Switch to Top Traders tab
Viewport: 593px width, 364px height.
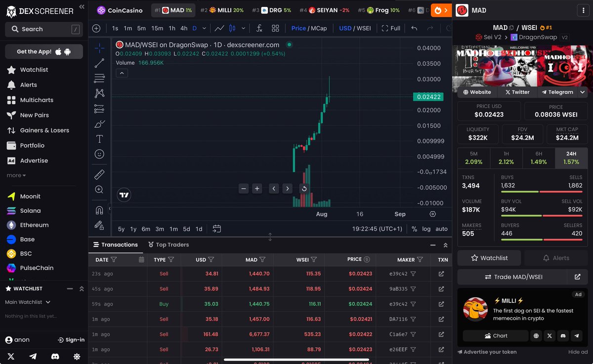169,244
